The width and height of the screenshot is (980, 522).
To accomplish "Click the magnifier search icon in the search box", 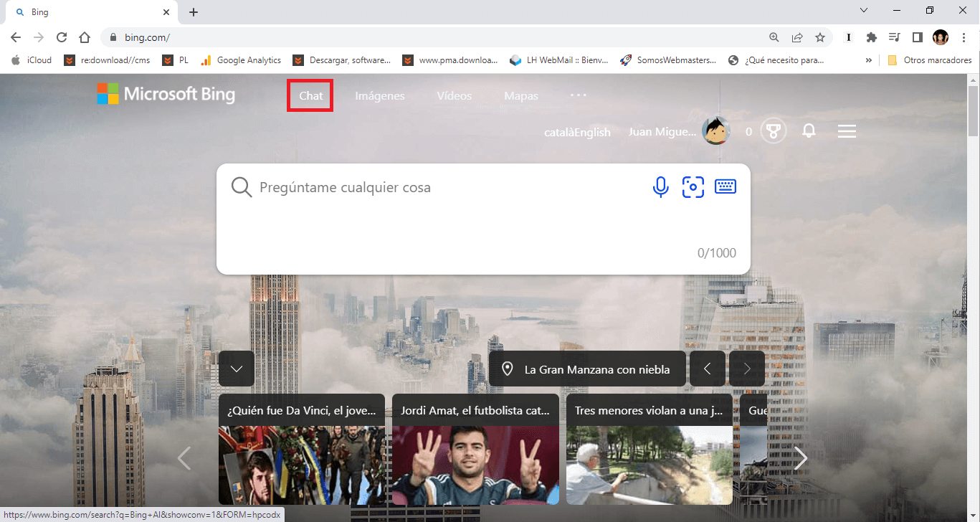I will coord(242,187).
